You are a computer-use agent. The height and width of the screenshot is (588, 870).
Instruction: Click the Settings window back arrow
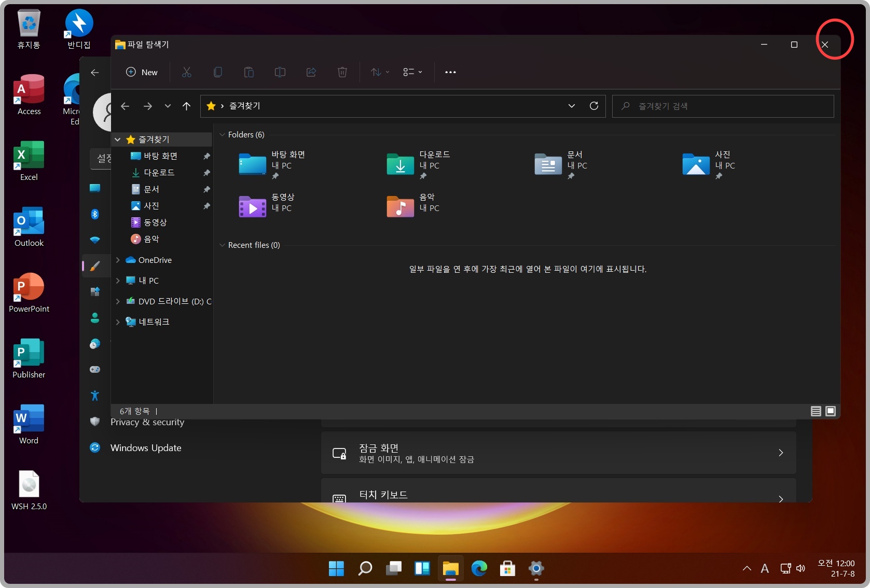click(x=95, y=73)
